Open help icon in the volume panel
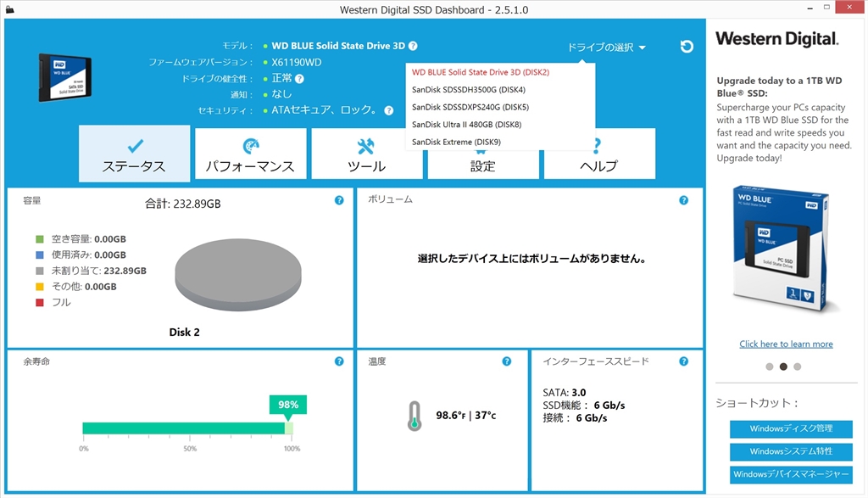 pyautogui.click(x=684, y=200)
